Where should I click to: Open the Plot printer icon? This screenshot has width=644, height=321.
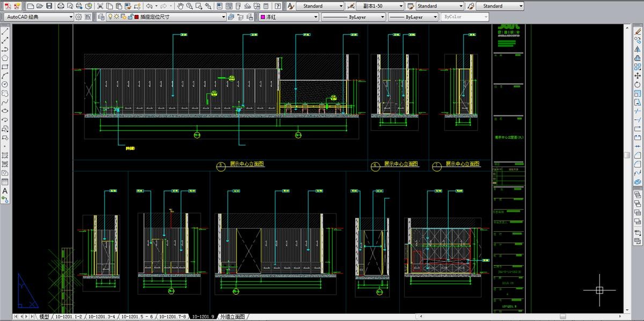coord(61,6)
